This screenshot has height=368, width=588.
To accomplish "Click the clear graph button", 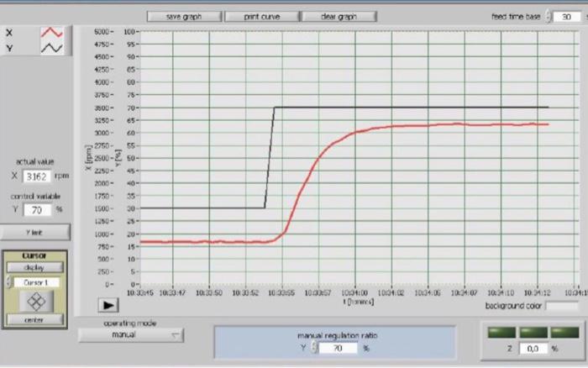I will [339, 17].
